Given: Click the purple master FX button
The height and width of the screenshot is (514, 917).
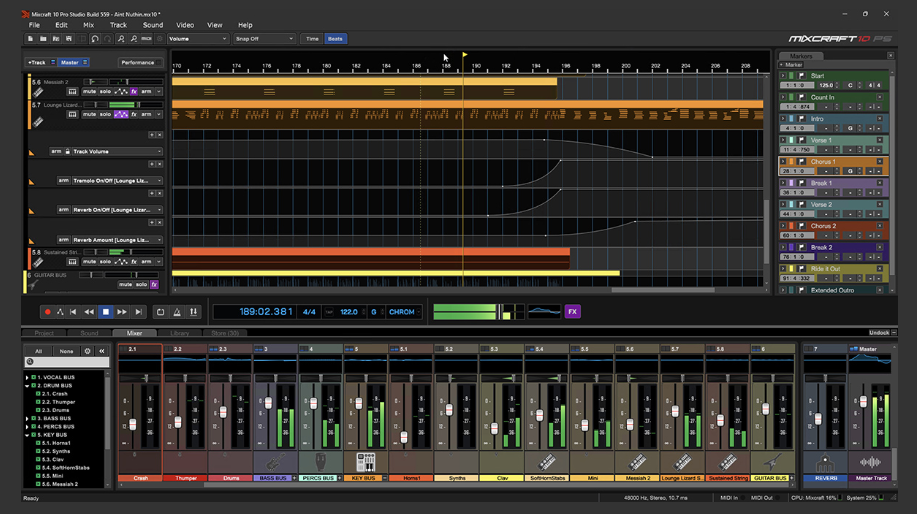Looking at the screenshot, I should 572,312.
